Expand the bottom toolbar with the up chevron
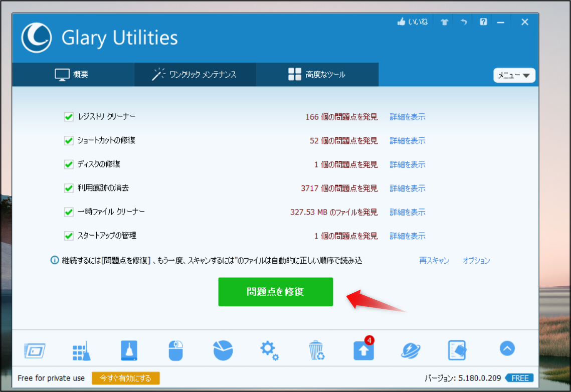 point(507,348)
